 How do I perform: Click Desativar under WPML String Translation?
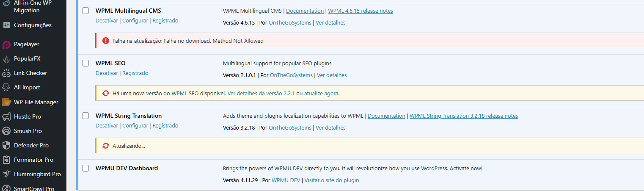point(107,125)
